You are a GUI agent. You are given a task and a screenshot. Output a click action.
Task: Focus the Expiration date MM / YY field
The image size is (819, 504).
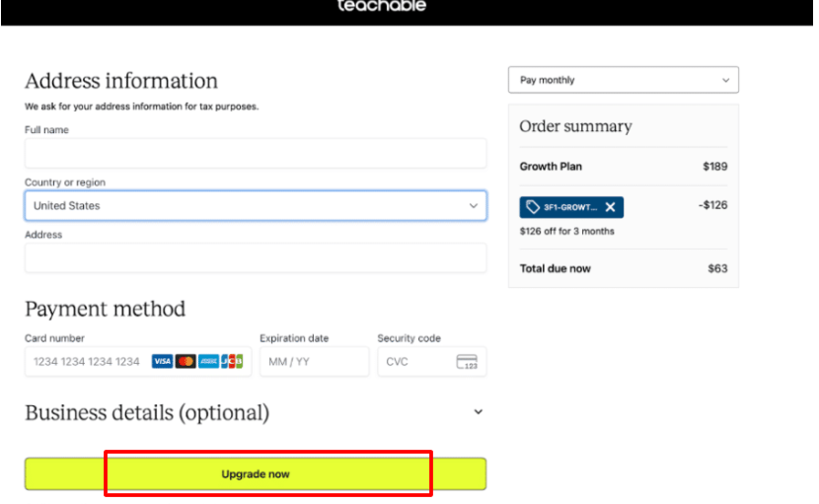pos(315,361)
